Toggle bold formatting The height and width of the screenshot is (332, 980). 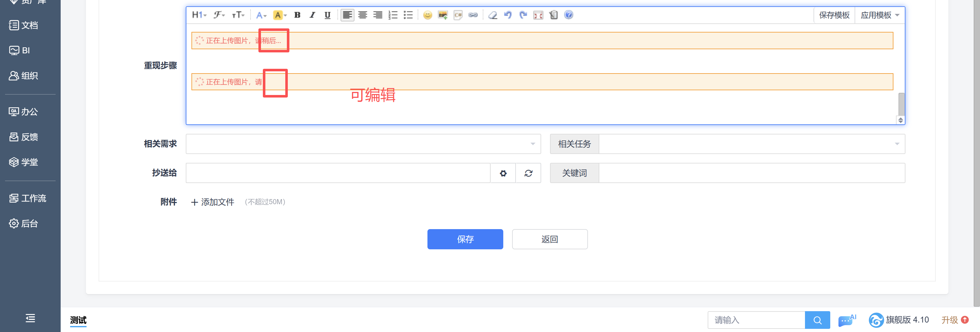(298, 15)
